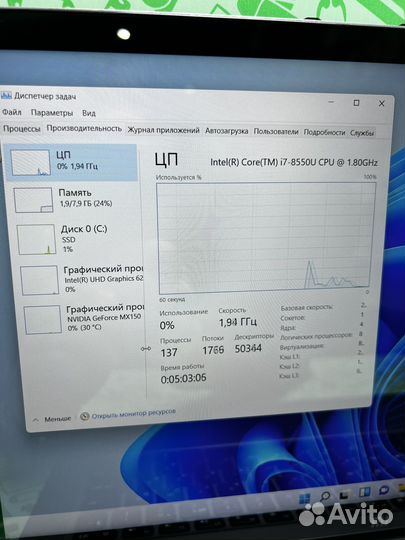Go to the Журнал приложений tab
Viewport: 405px width, 540px height.
pyautogui.click(x=163, y=130)
